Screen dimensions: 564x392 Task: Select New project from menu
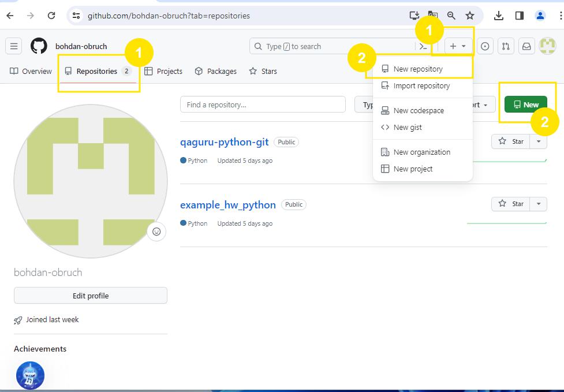click(423, 169)
